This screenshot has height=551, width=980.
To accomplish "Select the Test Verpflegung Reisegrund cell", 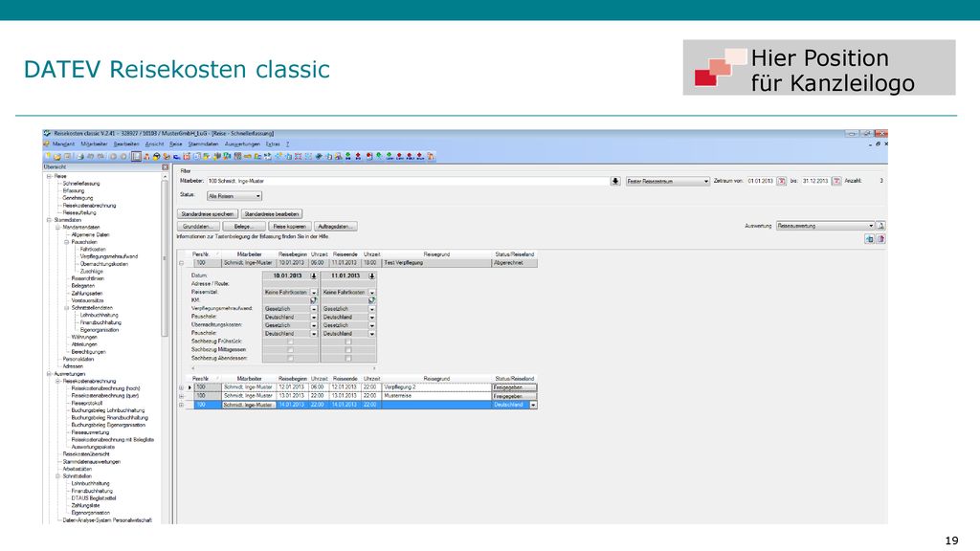I will click(436, 263).
